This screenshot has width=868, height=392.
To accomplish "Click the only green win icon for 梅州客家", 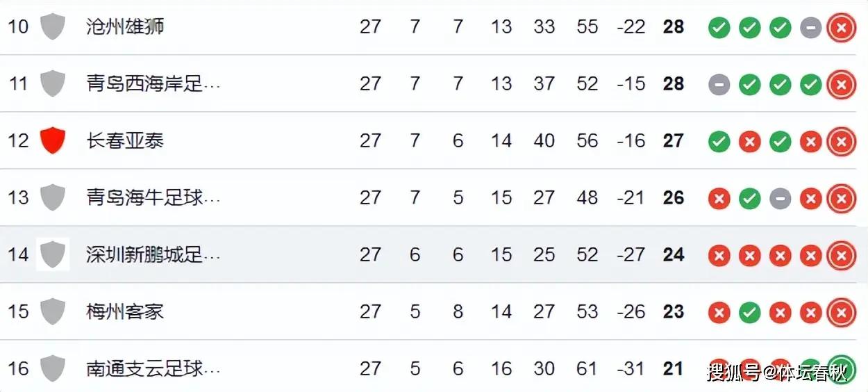I will pos(749,313).
